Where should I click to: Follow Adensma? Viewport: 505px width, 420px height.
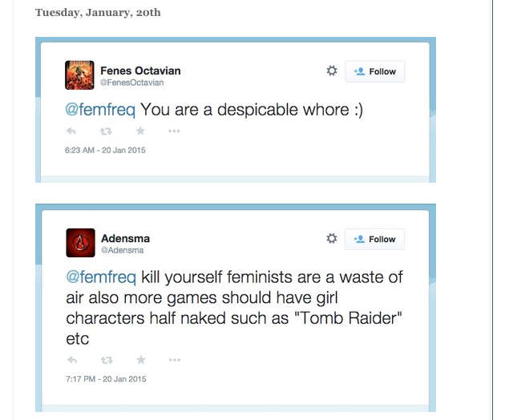click(x=374, y=240)
